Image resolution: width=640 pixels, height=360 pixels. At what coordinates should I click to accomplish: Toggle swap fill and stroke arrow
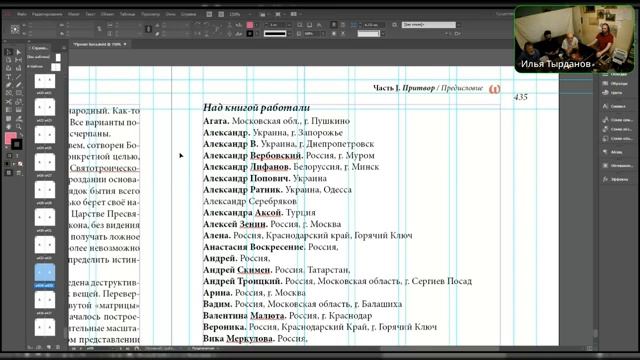[x=21, y=134]
